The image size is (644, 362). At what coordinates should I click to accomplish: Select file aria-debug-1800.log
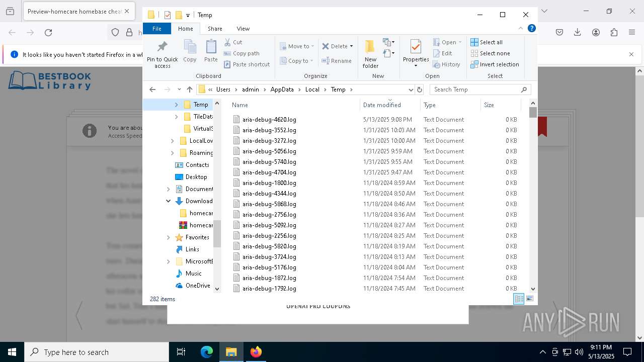point(269,183)
